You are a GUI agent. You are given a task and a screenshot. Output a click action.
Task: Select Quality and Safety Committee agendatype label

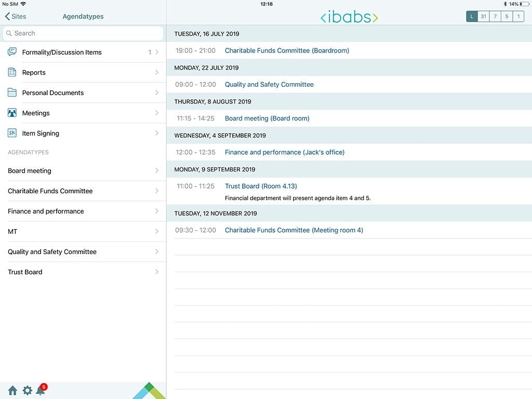[52, 252]
